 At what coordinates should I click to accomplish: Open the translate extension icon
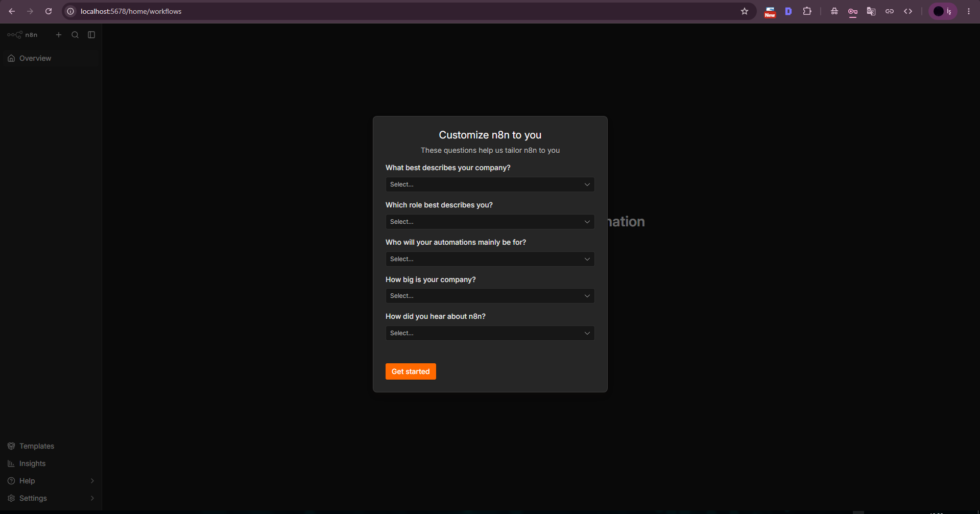(871, 11)
